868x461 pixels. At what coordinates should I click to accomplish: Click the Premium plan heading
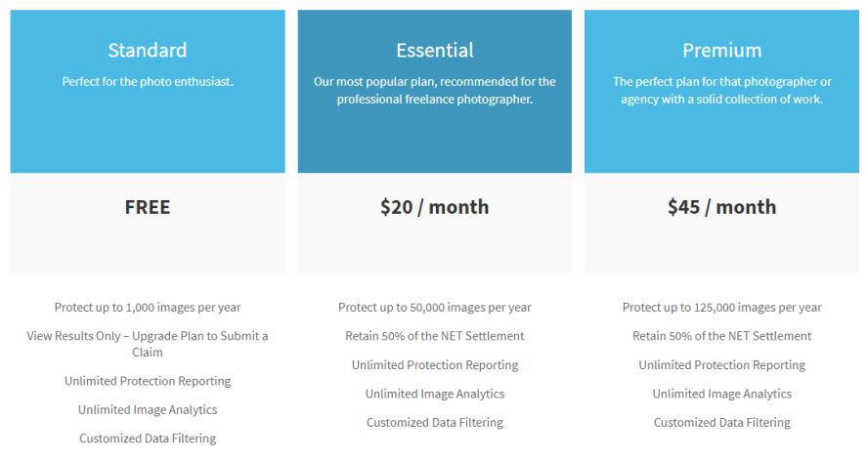pos(721,50)
